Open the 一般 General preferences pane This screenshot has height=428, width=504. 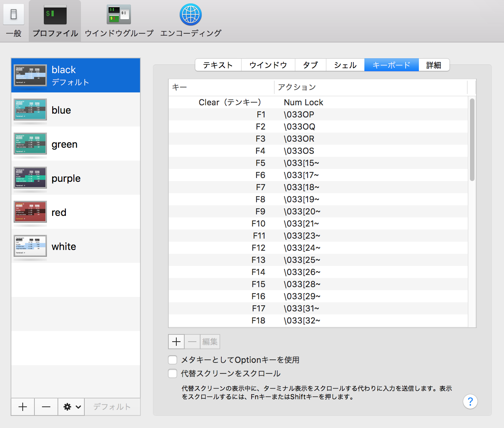(x=14, y=21)
